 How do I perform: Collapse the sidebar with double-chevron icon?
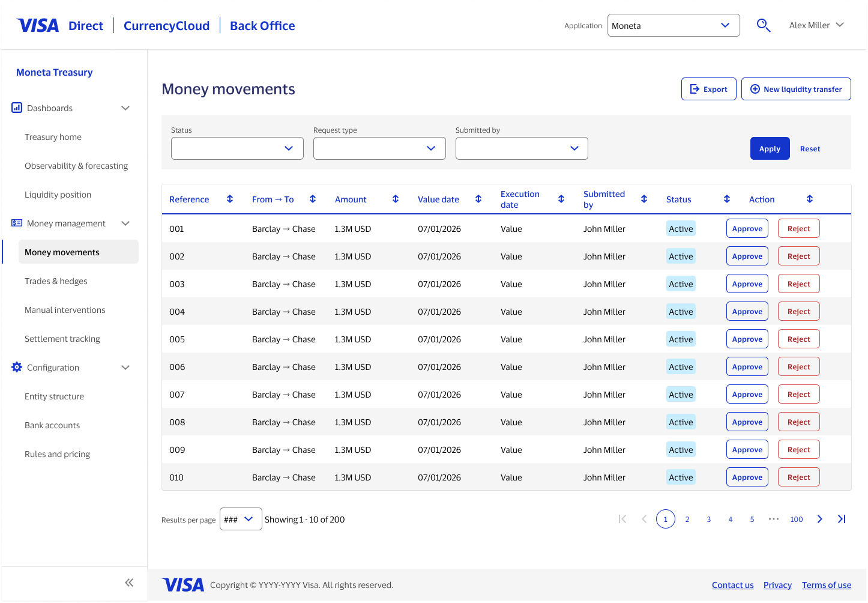tap(129, 583)
